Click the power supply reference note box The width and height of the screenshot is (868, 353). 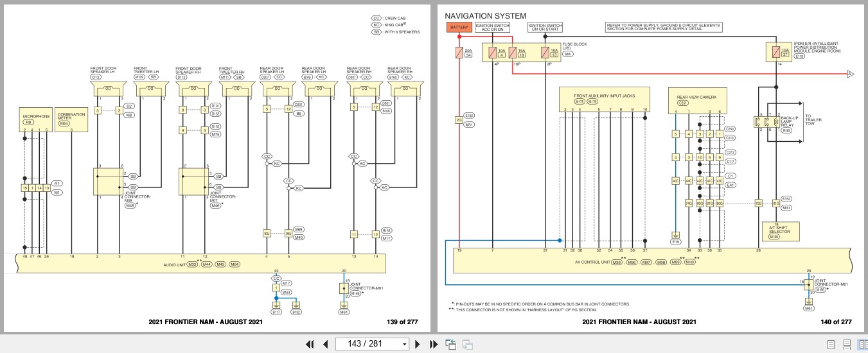663,28
